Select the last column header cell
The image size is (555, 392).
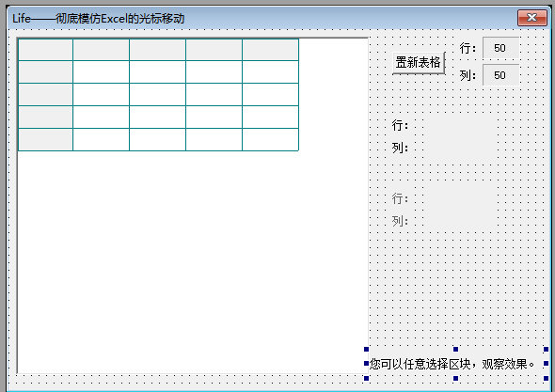point(270,50)
